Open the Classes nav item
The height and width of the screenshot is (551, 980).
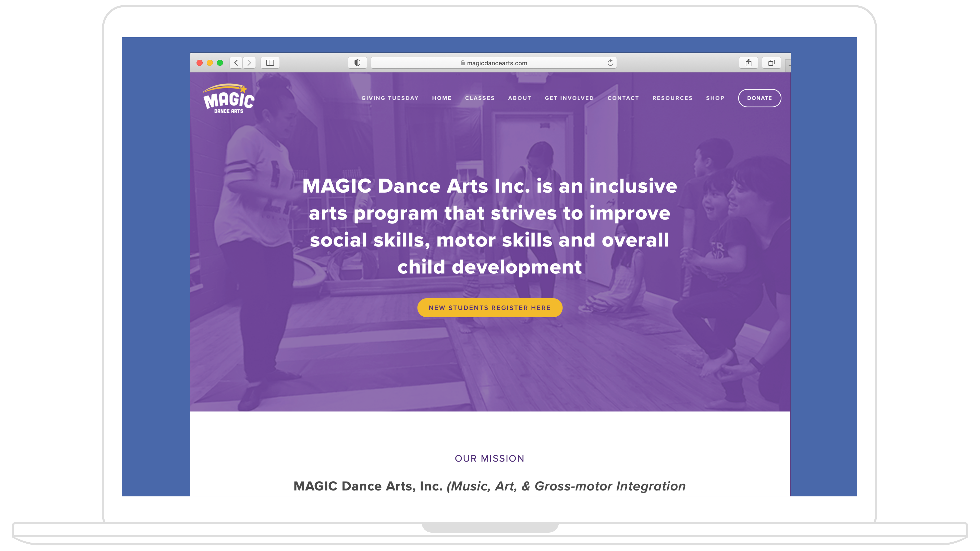(480, 98)
